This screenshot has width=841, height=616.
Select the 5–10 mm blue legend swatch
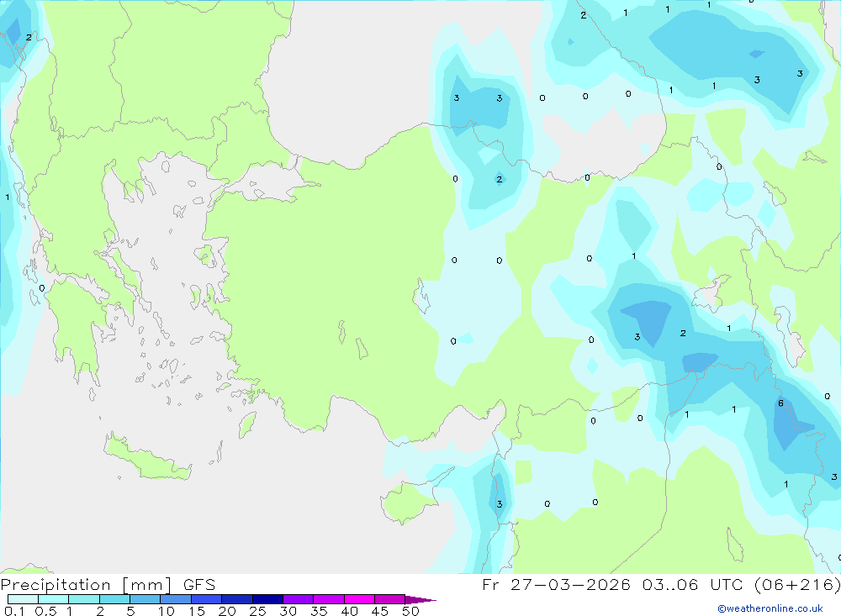pyautogui.click(x=145, y=599)
